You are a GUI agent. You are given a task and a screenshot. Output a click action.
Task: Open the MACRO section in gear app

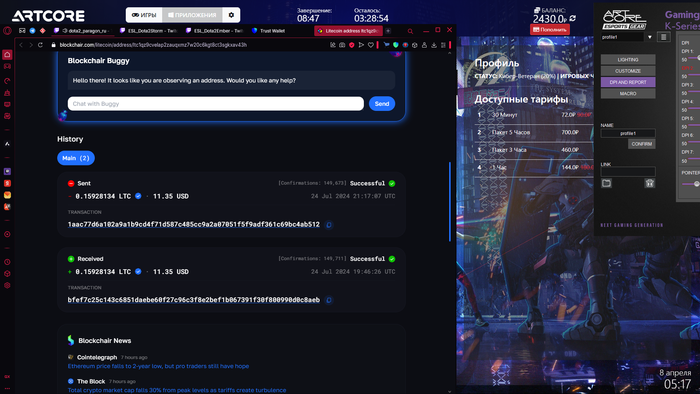pyautogui.click(x=628, y=94)
